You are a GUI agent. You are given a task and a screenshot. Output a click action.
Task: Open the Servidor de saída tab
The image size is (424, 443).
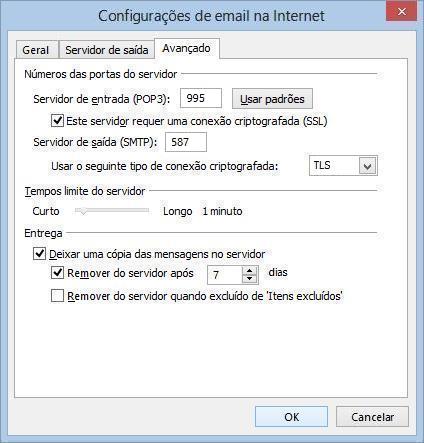coord(107,50)
